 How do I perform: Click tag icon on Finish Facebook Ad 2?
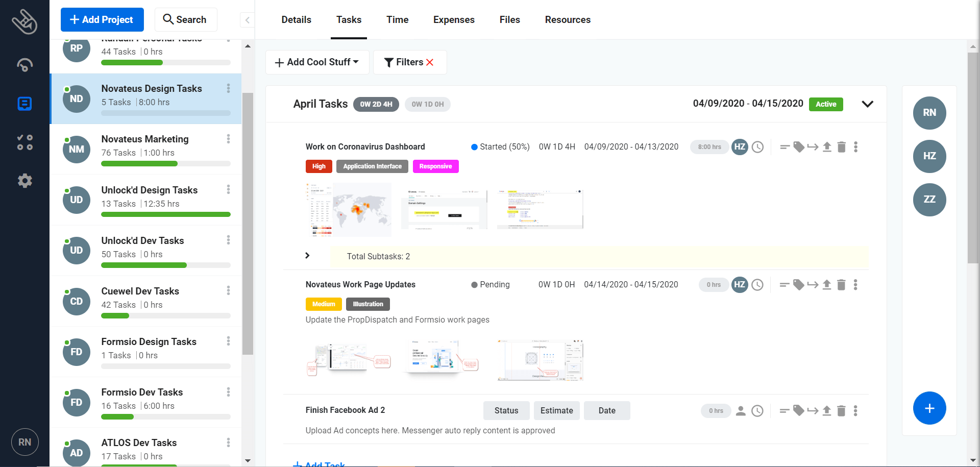tap(799, 410)
